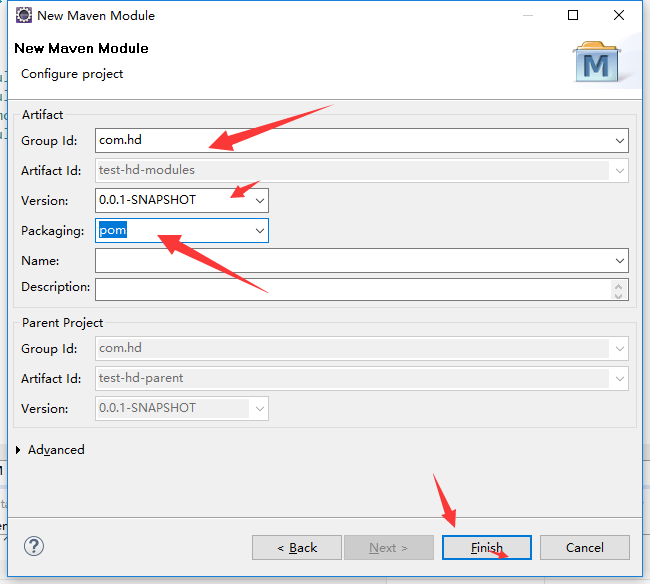Close the New Maven Module dialog

coord(619,15)
